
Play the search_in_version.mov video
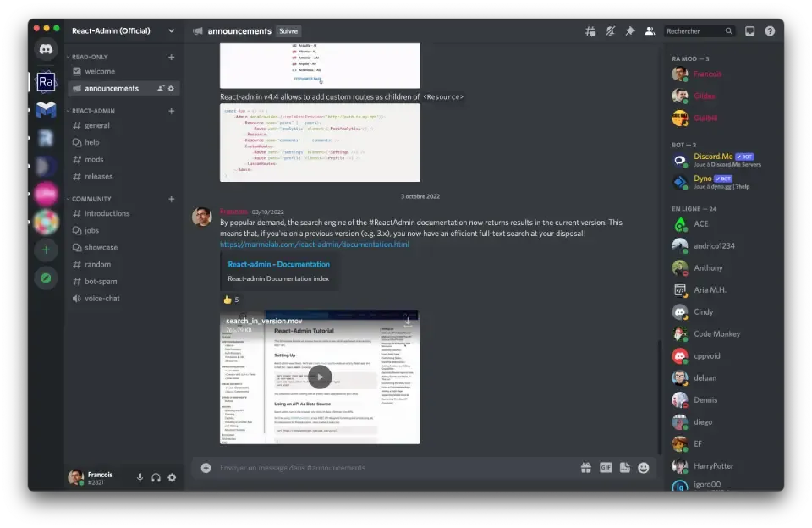tap(320, 376)
